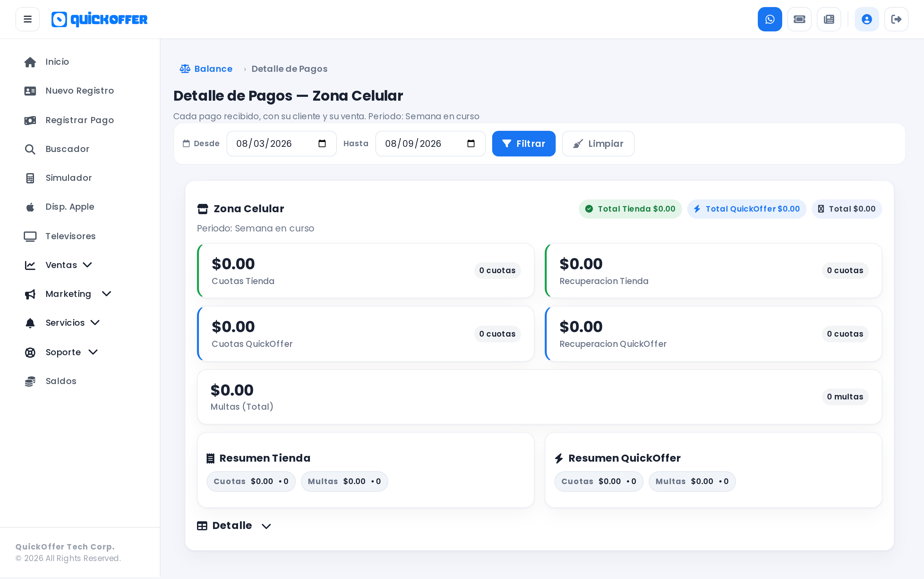Click the logout icon
Image resolution: width=924 pixels, height=579 pixels.
coord(896,19)
